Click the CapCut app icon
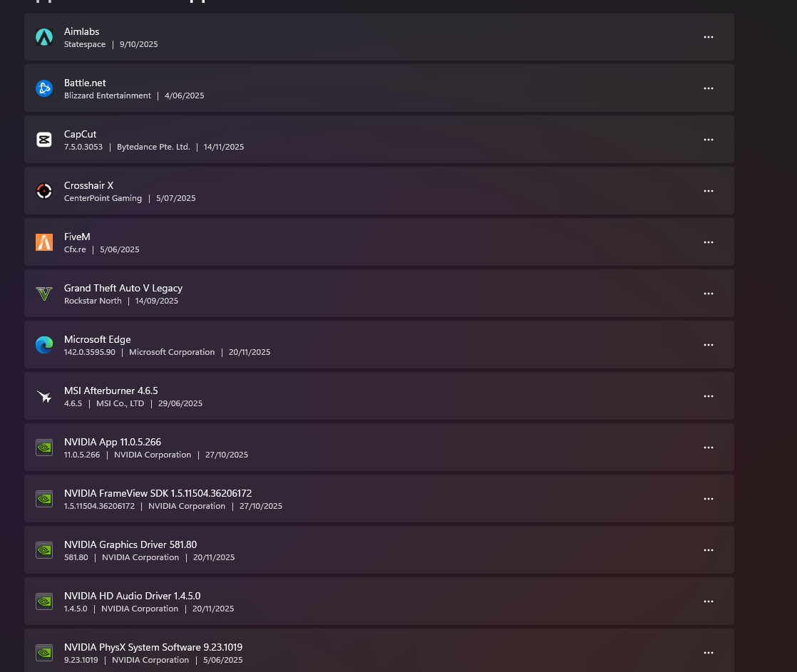Viewport: 797px width, 672px height. [44, 140]
